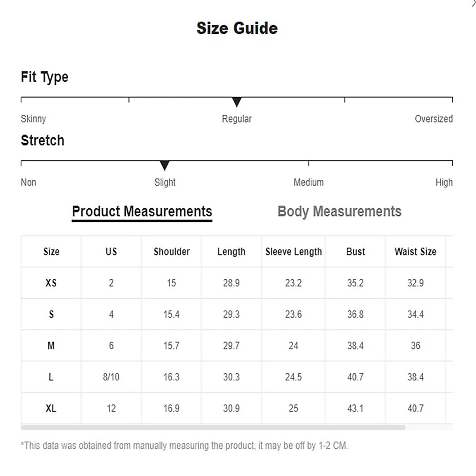Click the Skinny fit label
The image size is (476, 476).
point(33,119)
